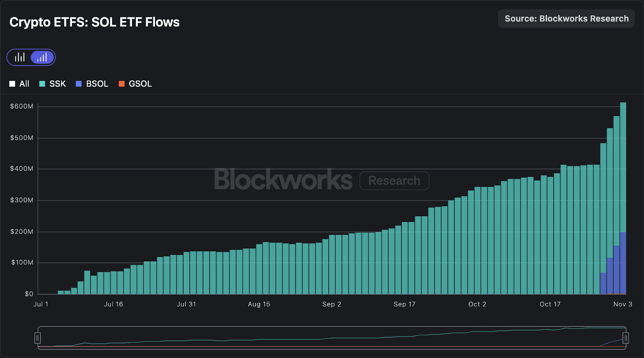Click the tallest blue BSOL bar segment
The image size is (644, 358).
[623, 263]
